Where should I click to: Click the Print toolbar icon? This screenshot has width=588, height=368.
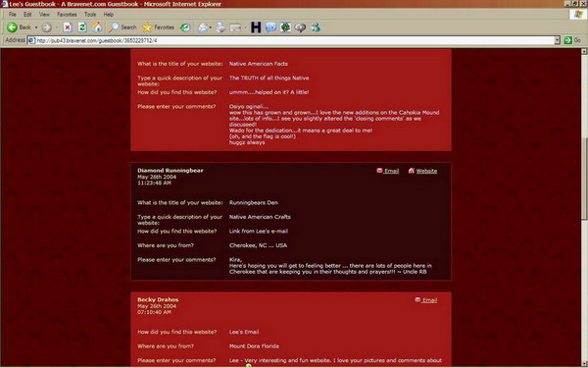click(220, 27)
